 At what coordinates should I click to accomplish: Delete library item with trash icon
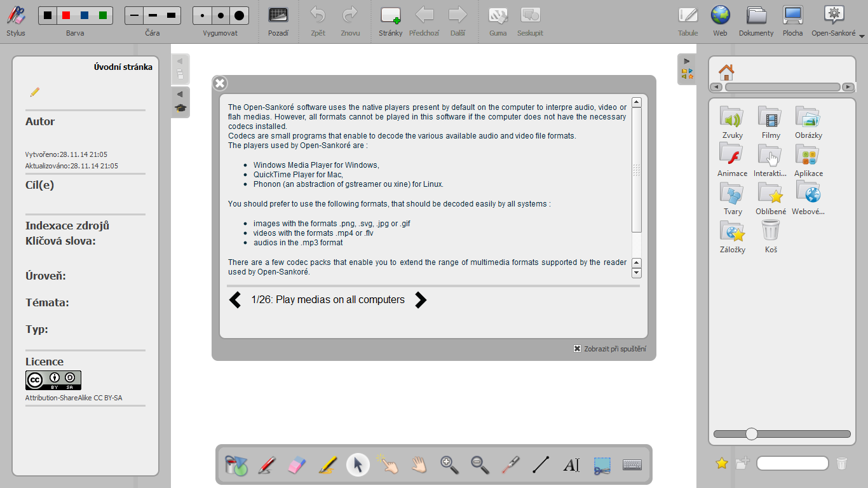tap(842, 463)
